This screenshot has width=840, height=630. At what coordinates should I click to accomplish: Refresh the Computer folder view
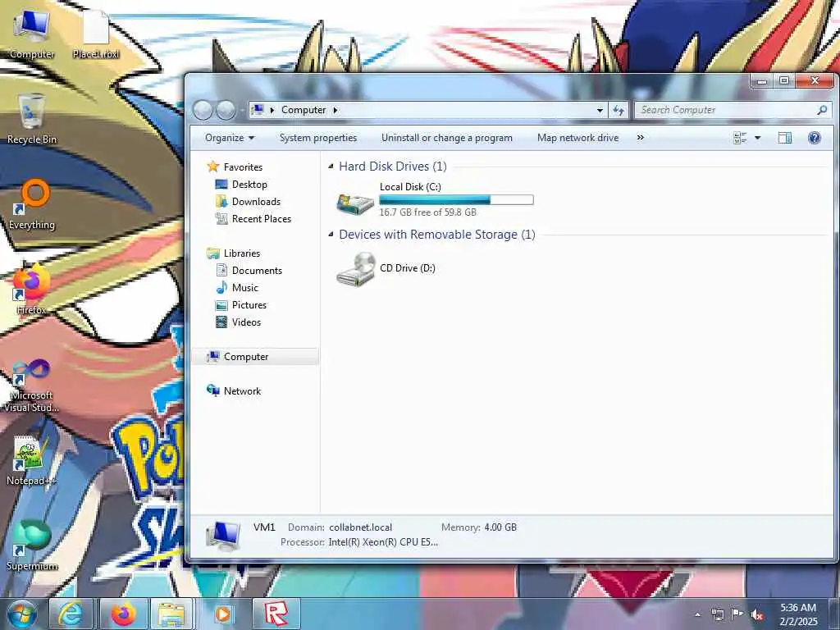pyautogui.click(x=619, y=110)
